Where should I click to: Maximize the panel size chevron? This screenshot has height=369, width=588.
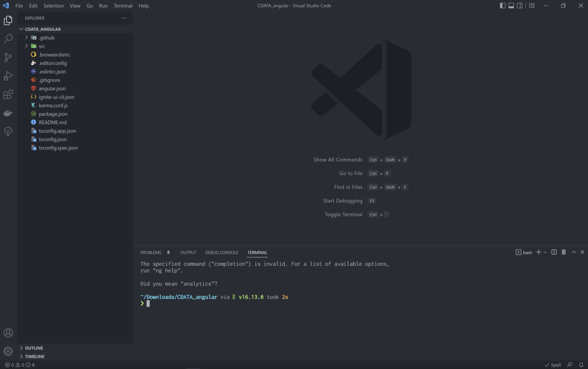click(x=574, y=252)
